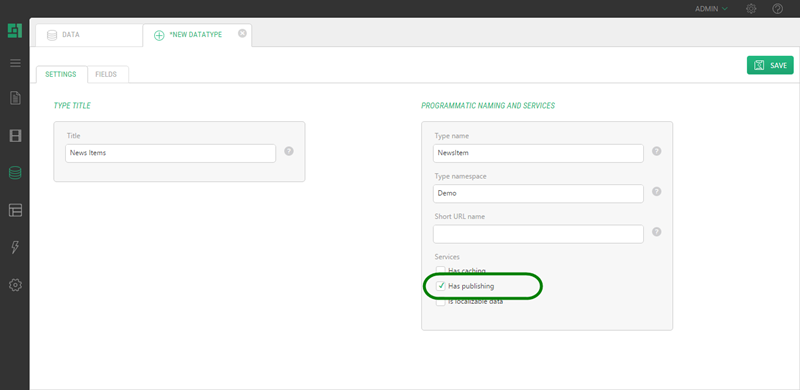Show help for the Title field
Viewport: 800px width, 390px height.
coord(289,151)
